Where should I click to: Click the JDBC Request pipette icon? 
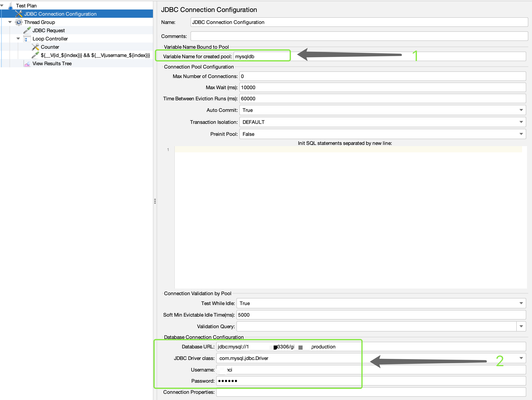tap(27, 30)
